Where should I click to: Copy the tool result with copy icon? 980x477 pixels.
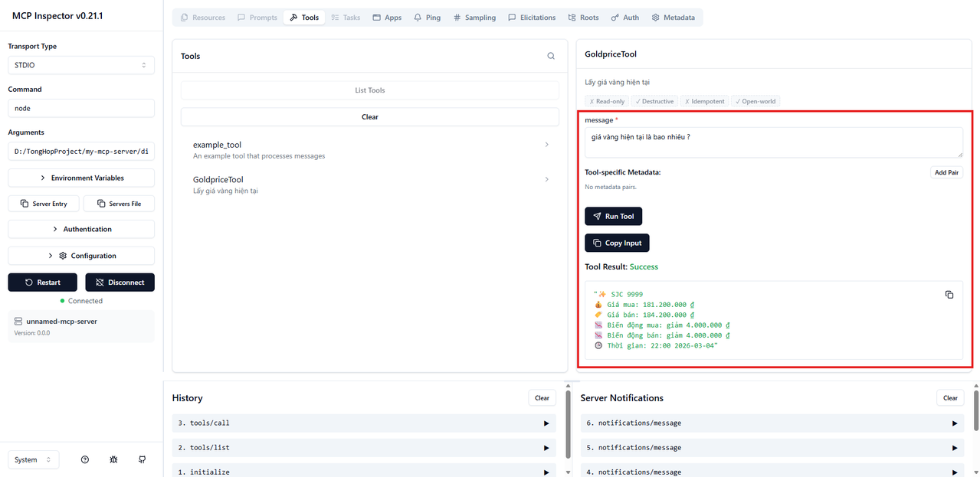[x=949, y=295]
